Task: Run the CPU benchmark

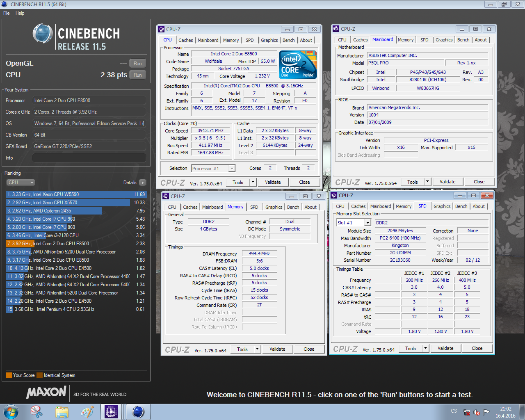Action: pyautogui.click(x=138, y=75)
